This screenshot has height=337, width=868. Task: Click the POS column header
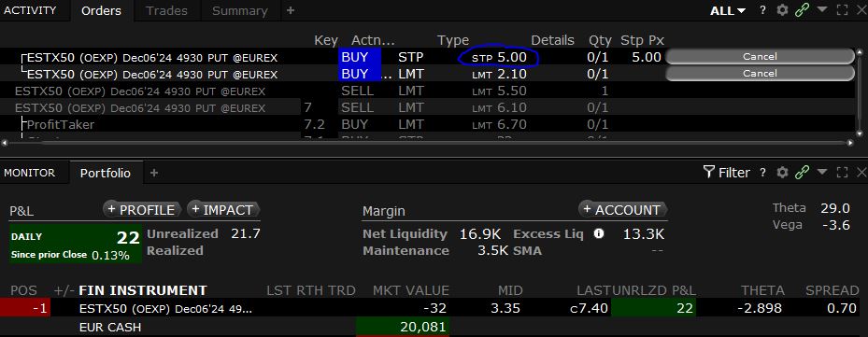23,290
